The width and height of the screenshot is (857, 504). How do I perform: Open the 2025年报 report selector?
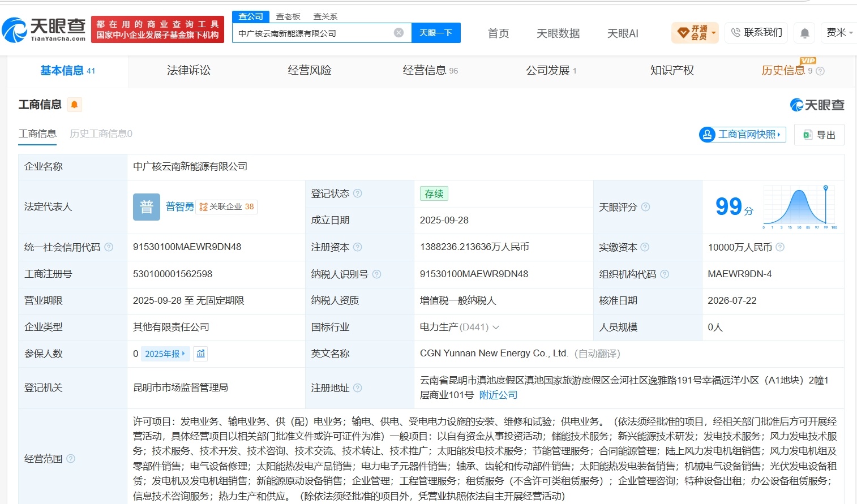click(x=165, y=354)
